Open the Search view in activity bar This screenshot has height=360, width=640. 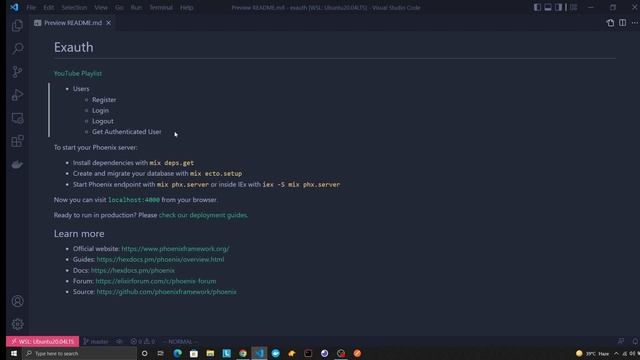point(17,49)
